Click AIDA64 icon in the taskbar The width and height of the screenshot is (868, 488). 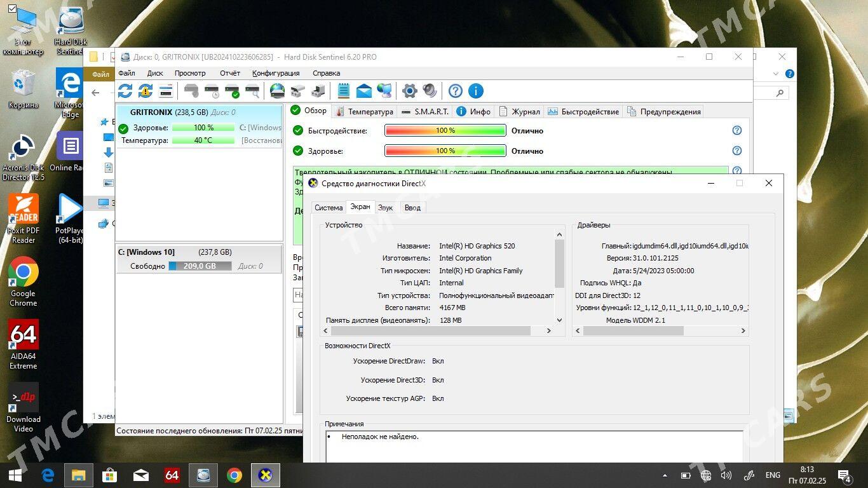[x=172, y=475]
